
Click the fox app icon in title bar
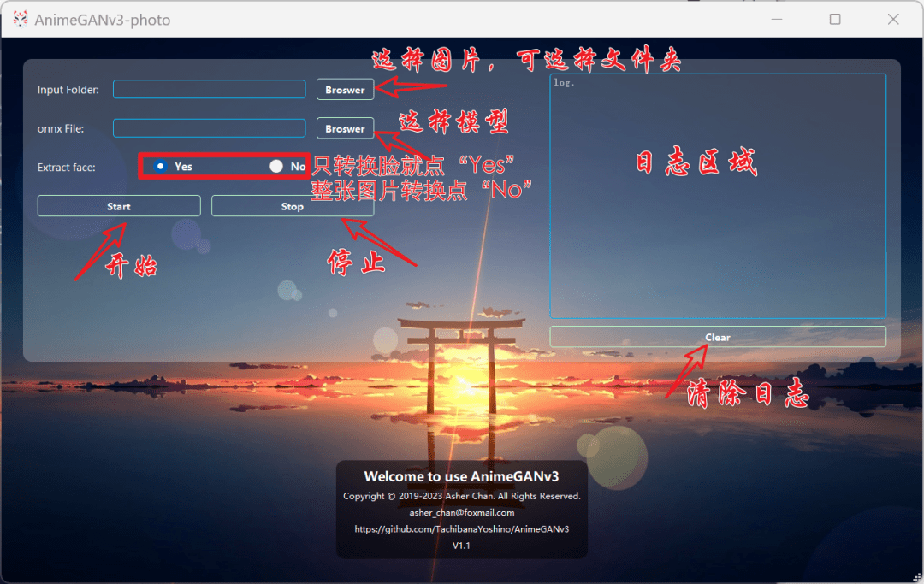pyautogui.click(x=19, y=18)
